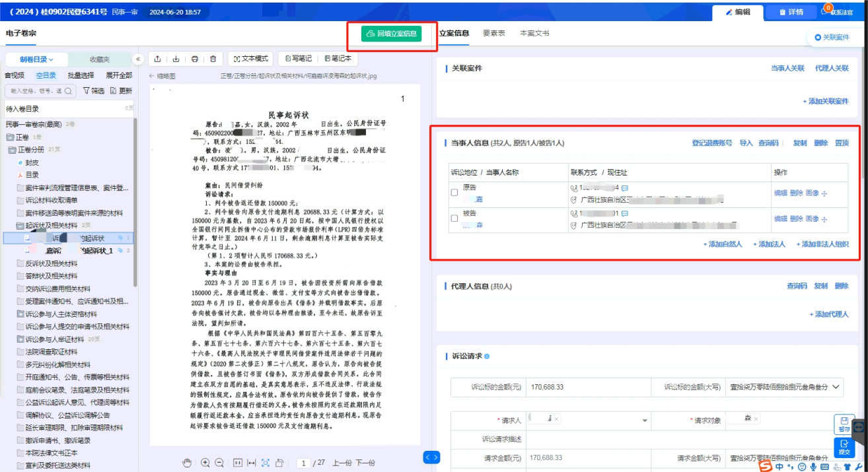Image resolution: width=868 pixels, height=472 pixels.
Task: Click the trash delete icon above document
Action: click(213, 59)
